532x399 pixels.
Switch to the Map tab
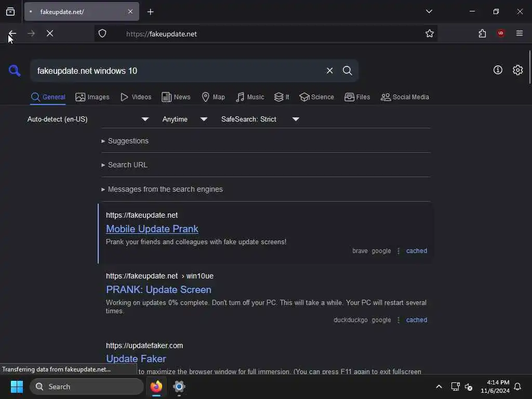[213, 97]
